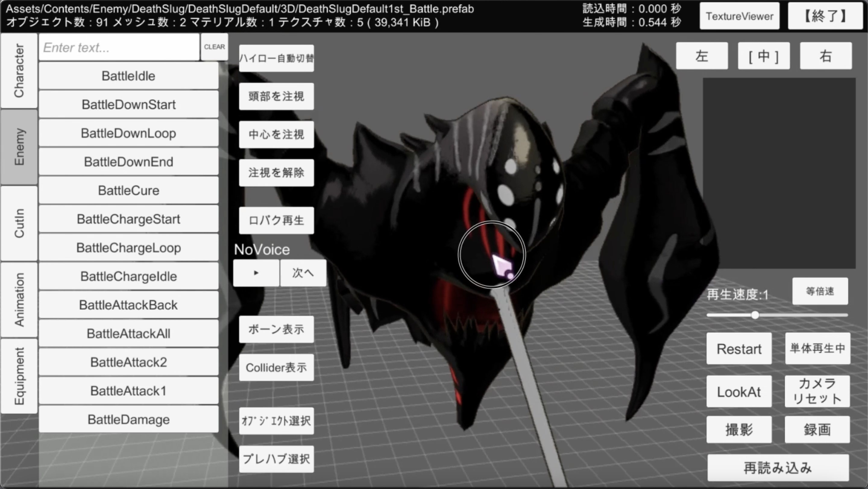Toggle ボーン表示 bone display
This screenshot has height=489, width=868.
coord(276,329)
